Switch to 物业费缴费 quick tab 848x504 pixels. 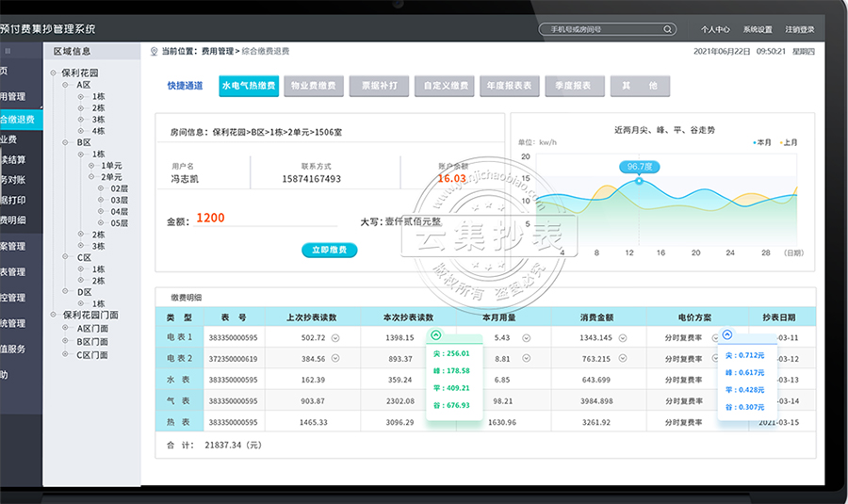310,86
